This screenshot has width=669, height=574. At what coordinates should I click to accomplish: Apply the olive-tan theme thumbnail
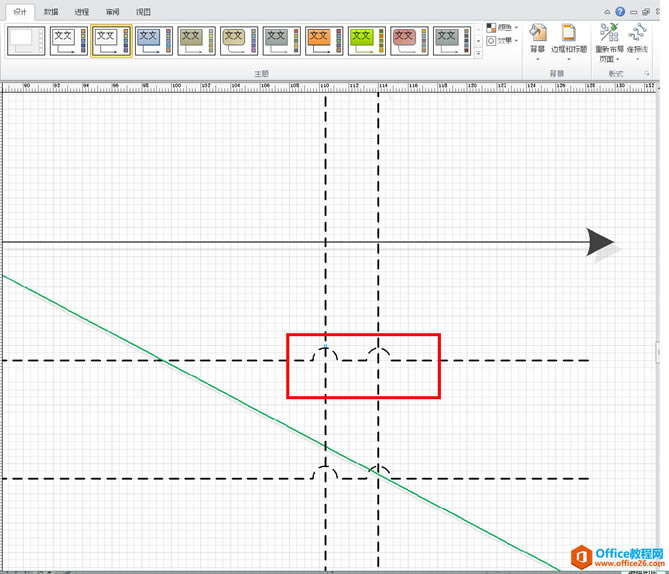point(197,41)
